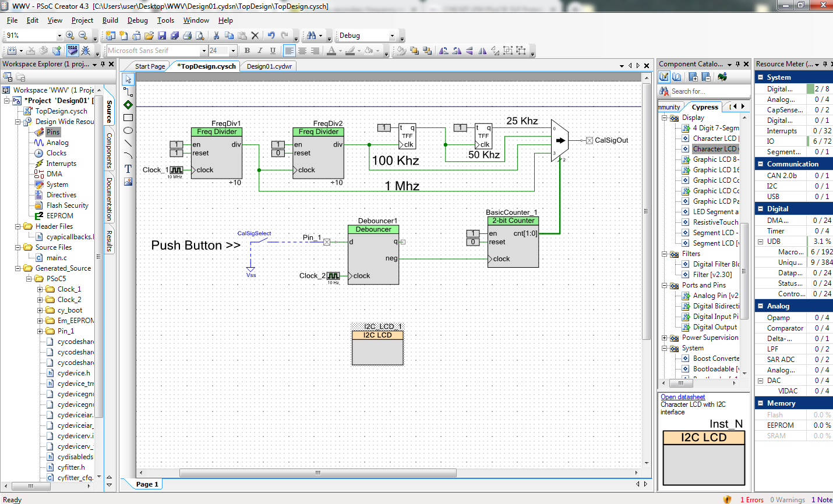This screenshot has height=504, width=833.
Task: Collapse the Header Files folder
Action: (17, 226)
